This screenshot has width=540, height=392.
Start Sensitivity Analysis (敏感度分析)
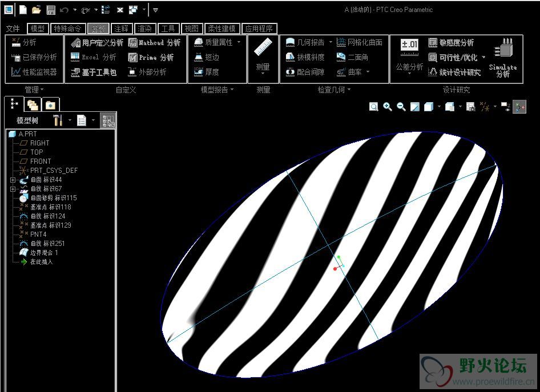point(451,43)
